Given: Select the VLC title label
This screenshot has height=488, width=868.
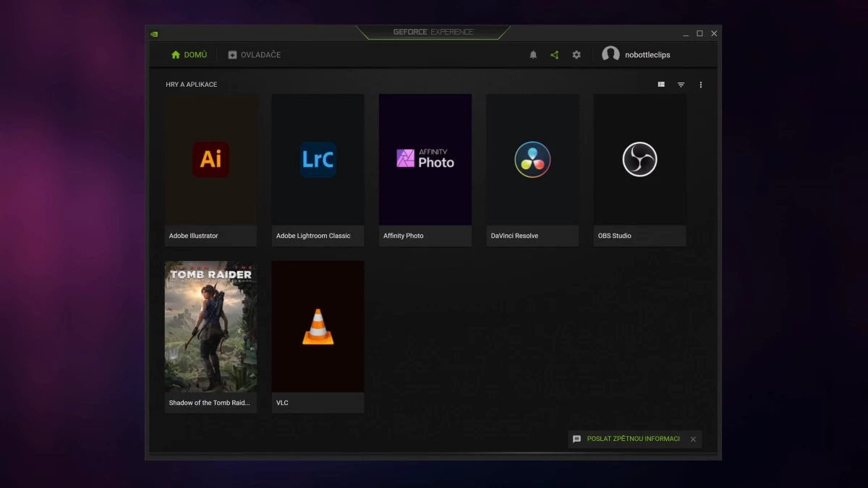Looking at the screenshot, I should 282,403.
